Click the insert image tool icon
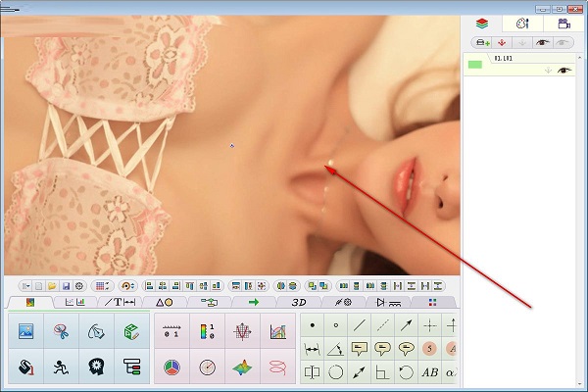The width and height of the screenshot is (588, 392). point(26,331)
